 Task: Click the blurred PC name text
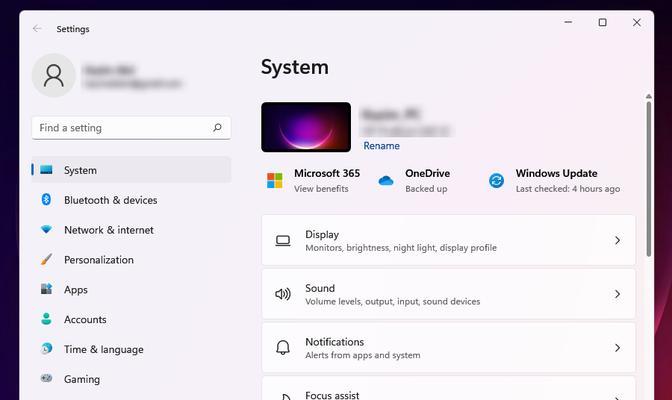pos(390,114)
